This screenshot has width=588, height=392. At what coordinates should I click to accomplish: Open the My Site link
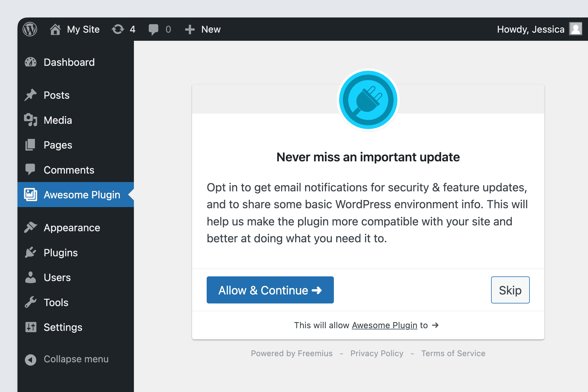(x=83, y=29)
